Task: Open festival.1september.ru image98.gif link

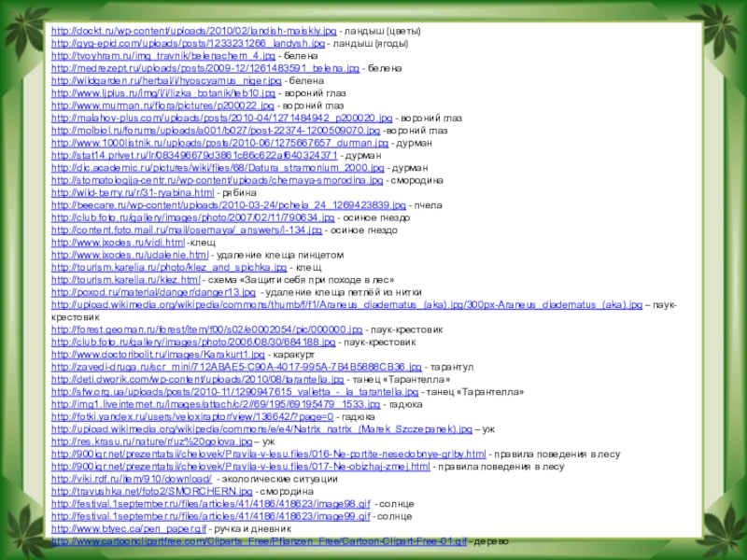Action: [211, 503]
